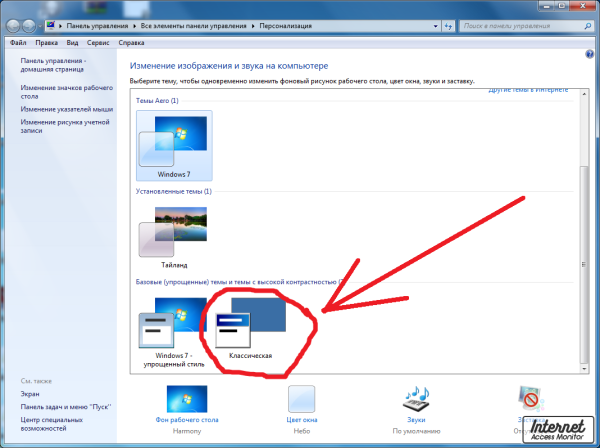Open the Вид menu

pos(72,43)
